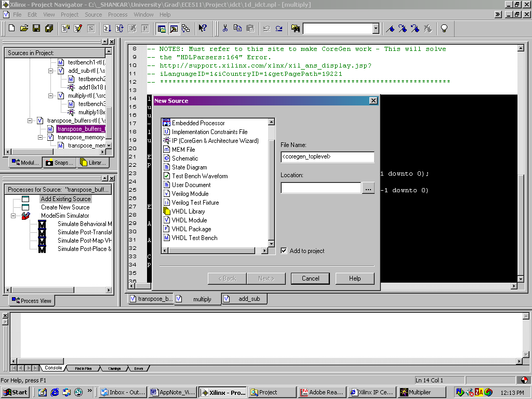This screenshot has width=532, height=399.
Task: Open the Process menu
Action: point(117,15)
